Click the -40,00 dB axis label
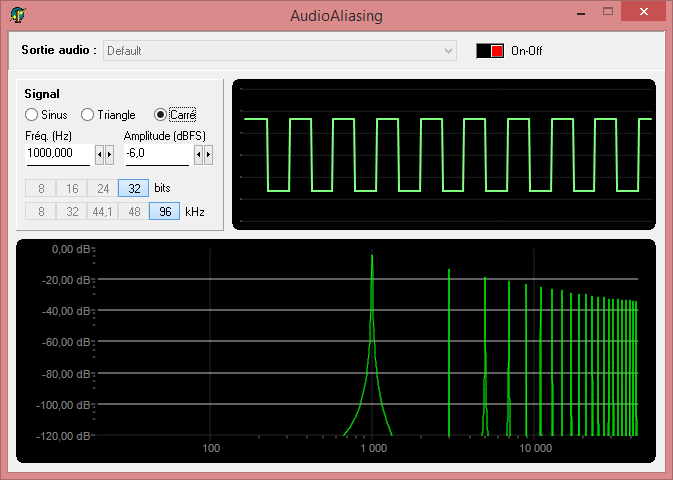673x480 pixels. point(66,311)
